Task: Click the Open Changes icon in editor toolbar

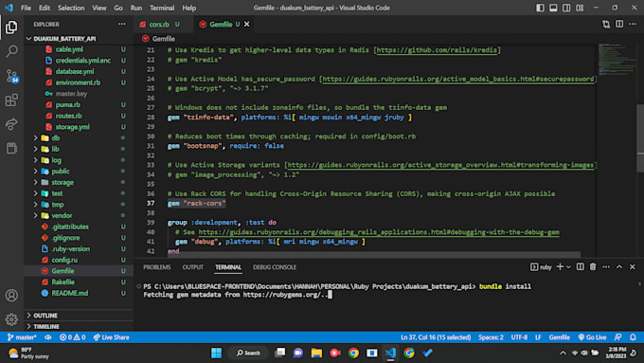Action: point(606,25)
